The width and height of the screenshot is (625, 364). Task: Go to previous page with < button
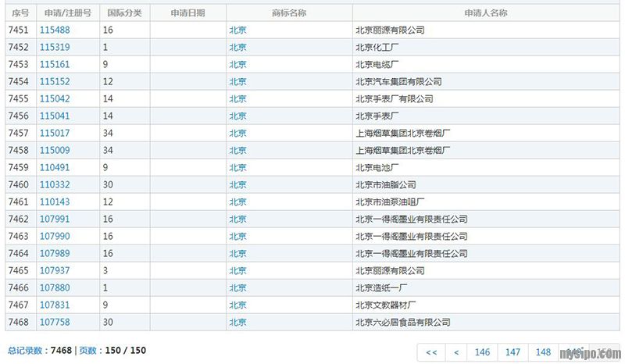(456, 352)
